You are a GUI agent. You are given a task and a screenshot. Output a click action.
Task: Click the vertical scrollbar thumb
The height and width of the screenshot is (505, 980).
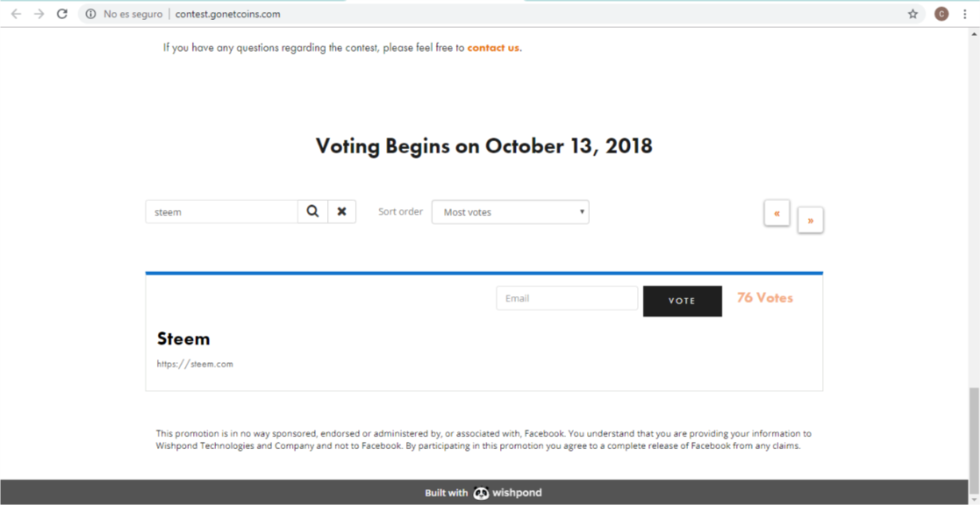973,431
